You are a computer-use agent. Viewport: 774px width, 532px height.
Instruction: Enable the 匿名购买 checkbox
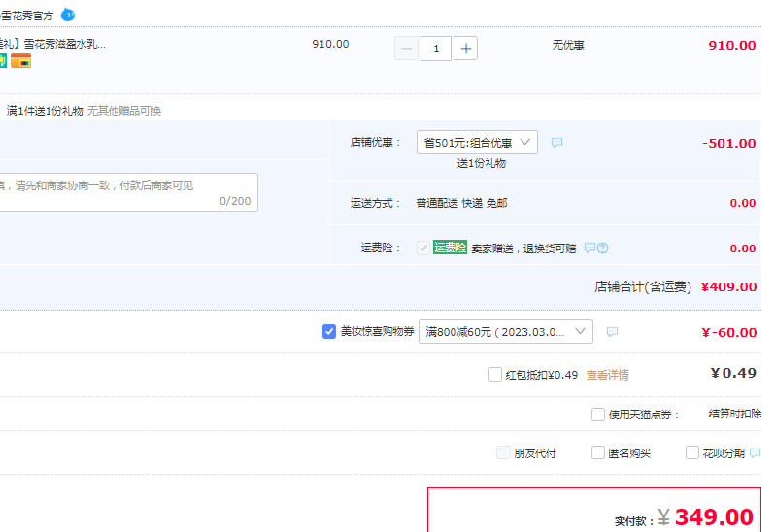pos(598,452)
